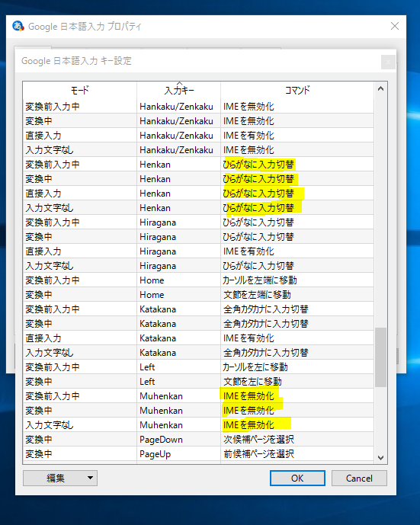Screen dimensions: 420x525
Task: Sort by the 入力キー column header
Action: [x=179, y=90]
